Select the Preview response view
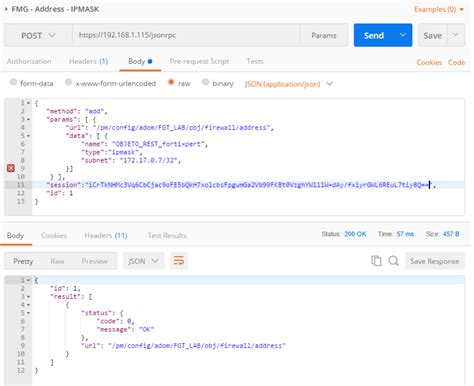 pos(95,261)
